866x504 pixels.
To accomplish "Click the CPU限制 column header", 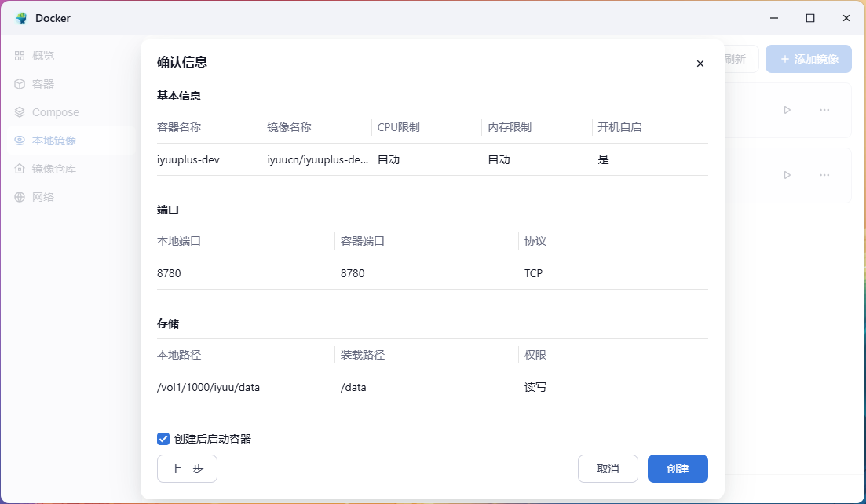I will [x=399, y=127].
